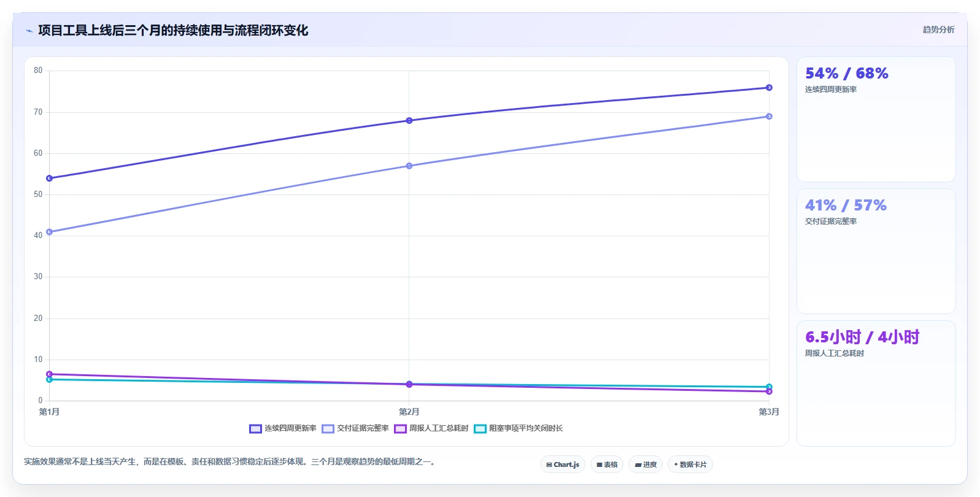
Task: Toggle the 连续四周更新率 legend color box
Action: [x=255, y=428]
